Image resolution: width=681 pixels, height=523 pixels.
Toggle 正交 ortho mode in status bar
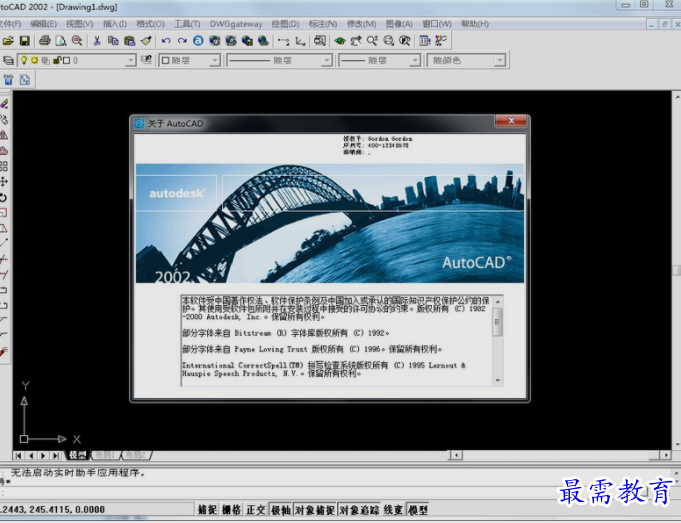pos(256,510)
